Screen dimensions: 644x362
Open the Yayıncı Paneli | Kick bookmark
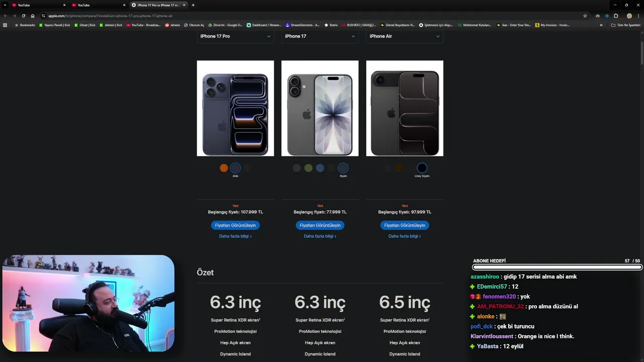click(54, 25)
